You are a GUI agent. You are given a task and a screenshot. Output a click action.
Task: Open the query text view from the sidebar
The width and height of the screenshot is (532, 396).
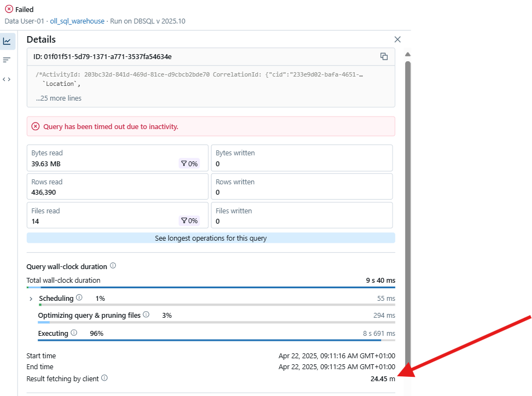7,60
